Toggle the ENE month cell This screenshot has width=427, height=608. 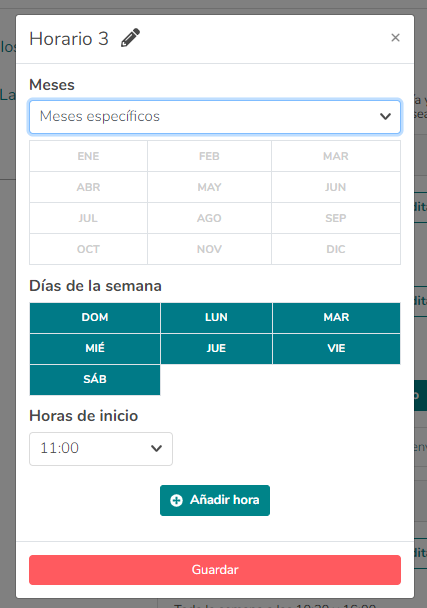pos(88,156)
